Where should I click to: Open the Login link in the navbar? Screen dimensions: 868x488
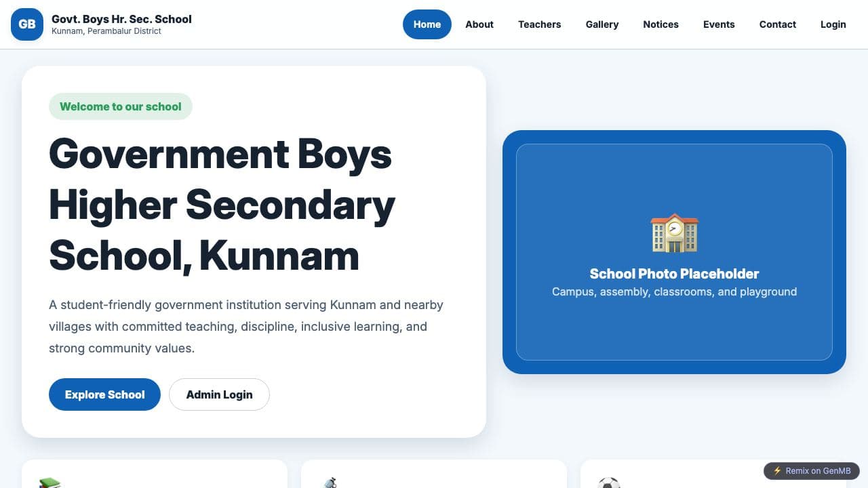(833, 24)
